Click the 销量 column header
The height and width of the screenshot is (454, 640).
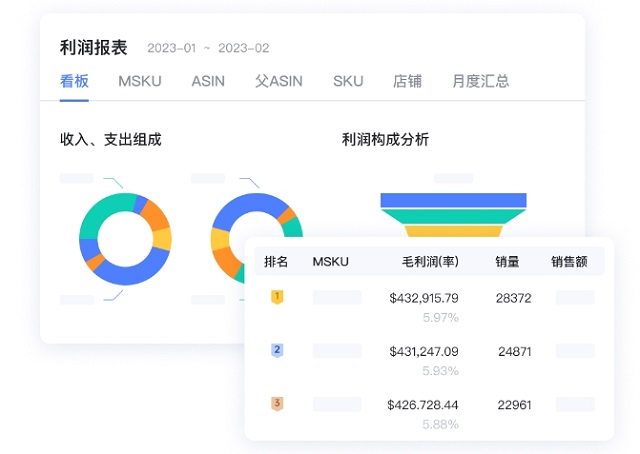(x=507, y=261)
